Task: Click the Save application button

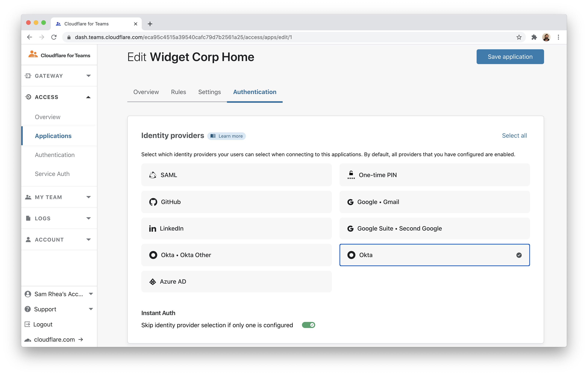Action: click(x=510, y=57)
